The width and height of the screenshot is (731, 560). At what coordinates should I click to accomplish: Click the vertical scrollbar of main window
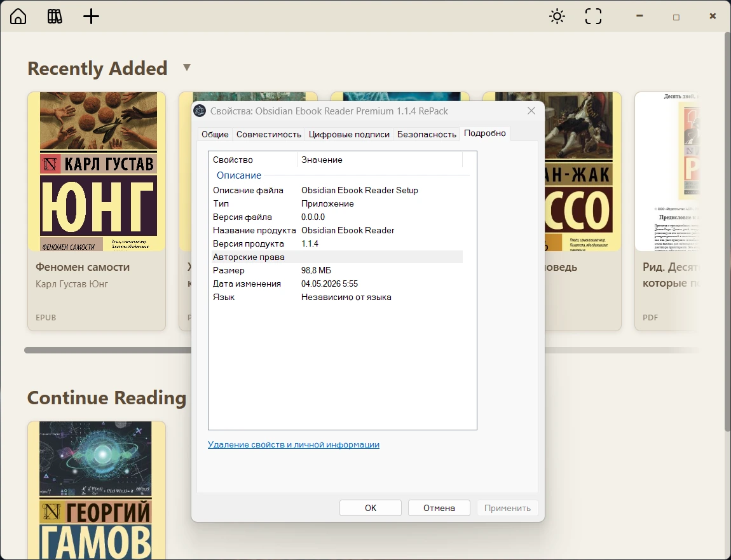click(x=727, y=233)
